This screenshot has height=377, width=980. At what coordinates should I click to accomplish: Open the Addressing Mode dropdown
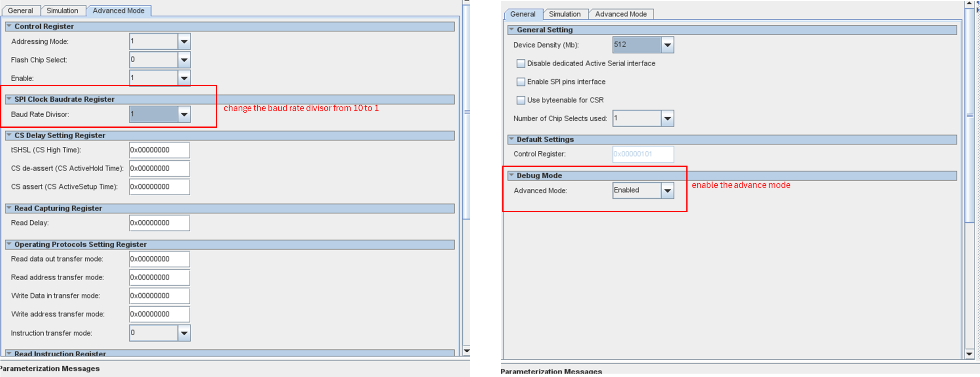pyautogui.click(x=184, y=41)
